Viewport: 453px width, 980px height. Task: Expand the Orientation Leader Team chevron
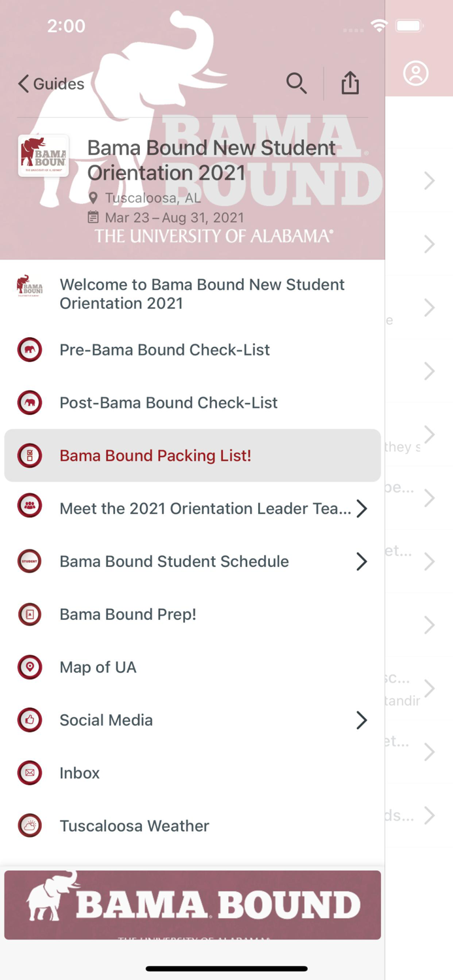[x=361, y=508]
